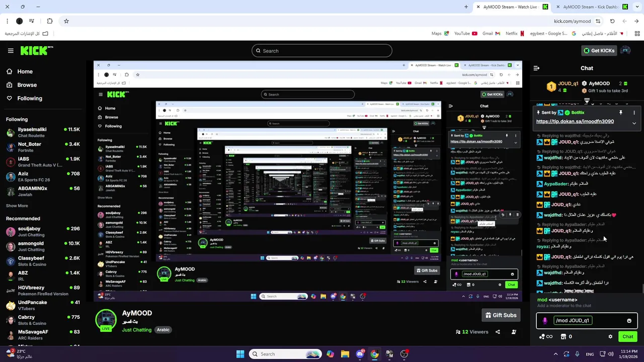Open Not_Boter followed channel
This screenshot has height=362, width=644.
(43, 147)
